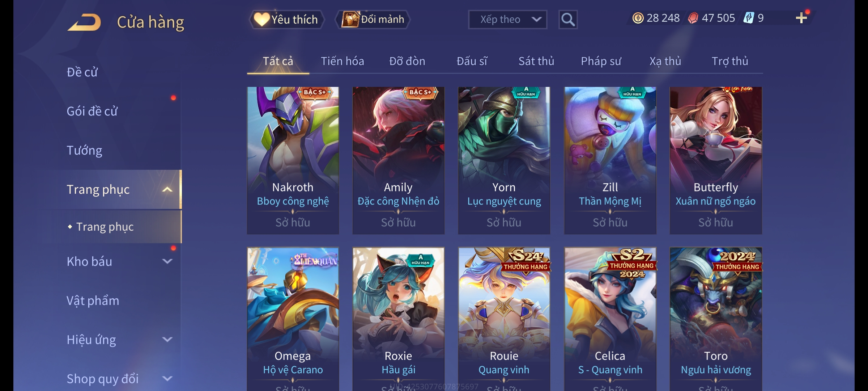Click the blue voucher ticket icon

[x=749, y=18]
